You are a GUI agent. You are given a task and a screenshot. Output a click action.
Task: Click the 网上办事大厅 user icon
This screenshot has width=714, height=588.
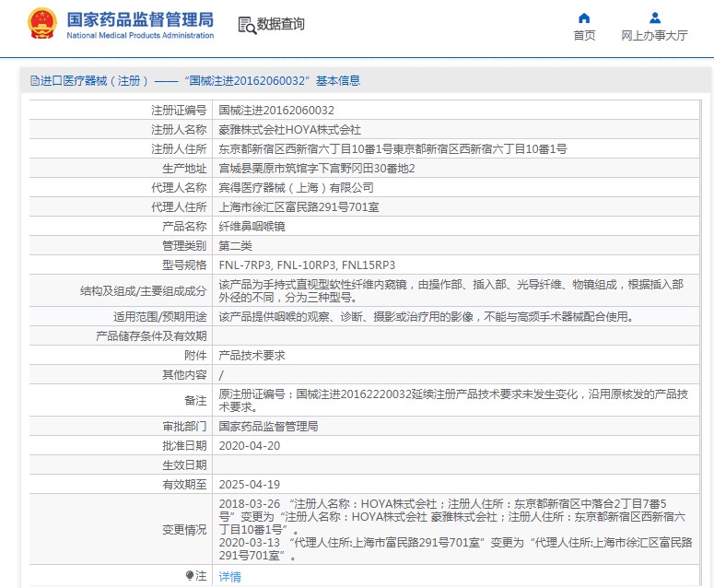[x=655, y=18]
